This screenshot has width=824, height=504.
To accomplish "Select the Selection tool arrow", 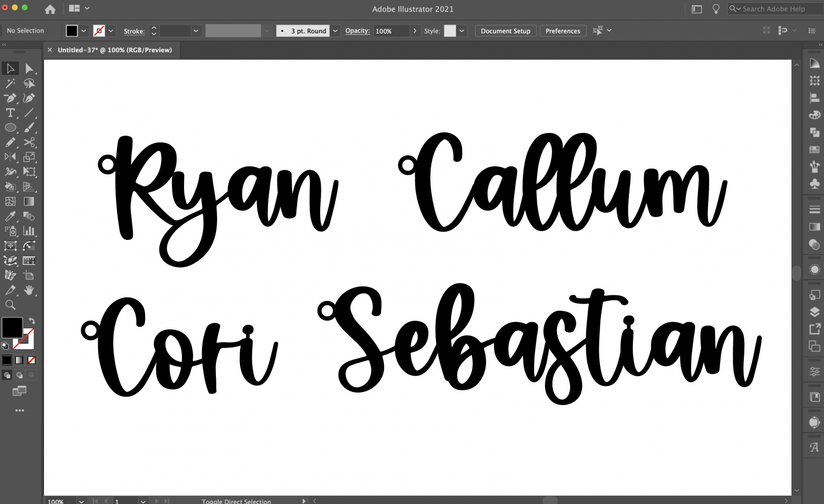I will (x=10, y=69).
